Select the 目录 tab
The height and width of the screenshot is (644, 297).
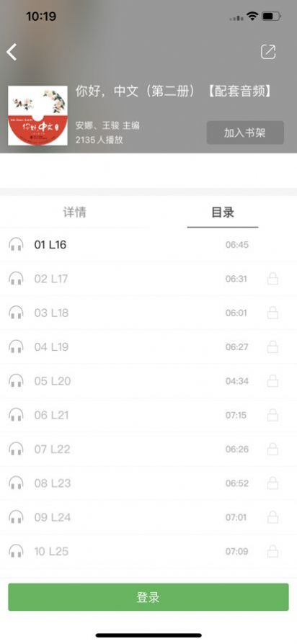point(223,213)
